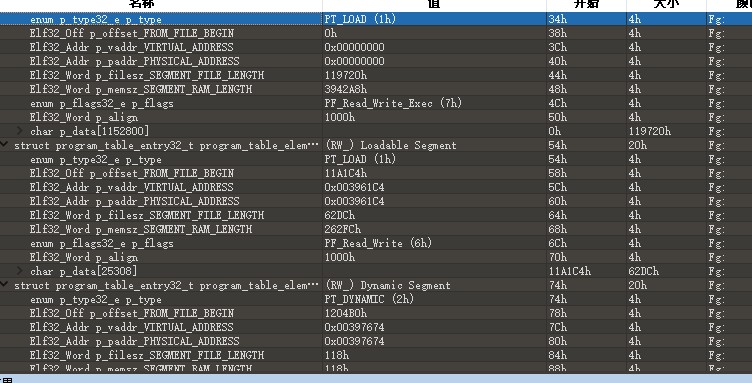Click the start cell 4Ch of p_flags
The height and width of the screenshot is (383, 752).
pyautogui.click(x=558, y=103)
